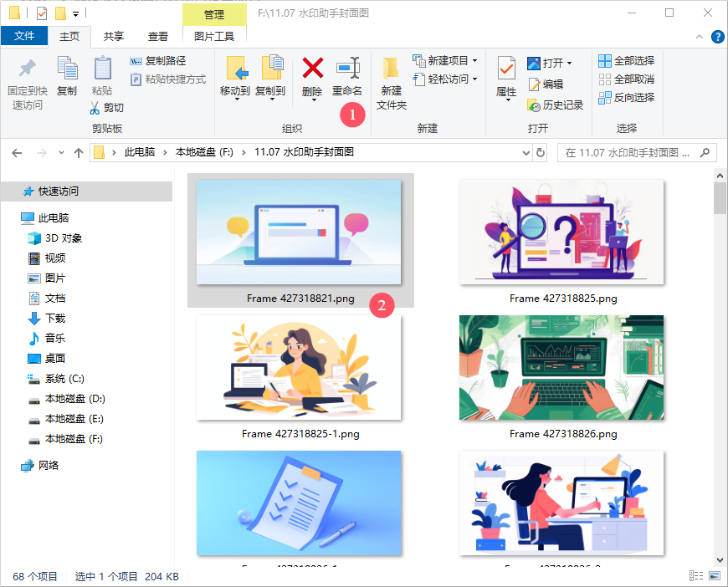Select all items via 全部选择
Screen dimensions: 728x587
tap(623, 60)
